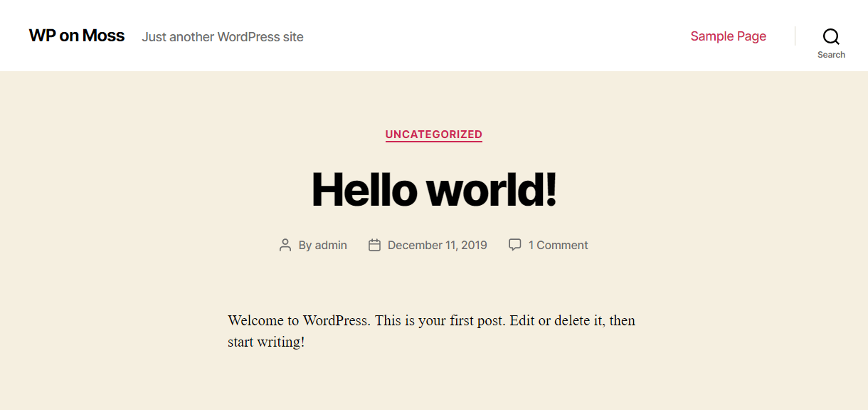This screenshot has height=410, width=868.
Task: Click the word 'Moss' in the site title
Action: (x=103, y=36)
